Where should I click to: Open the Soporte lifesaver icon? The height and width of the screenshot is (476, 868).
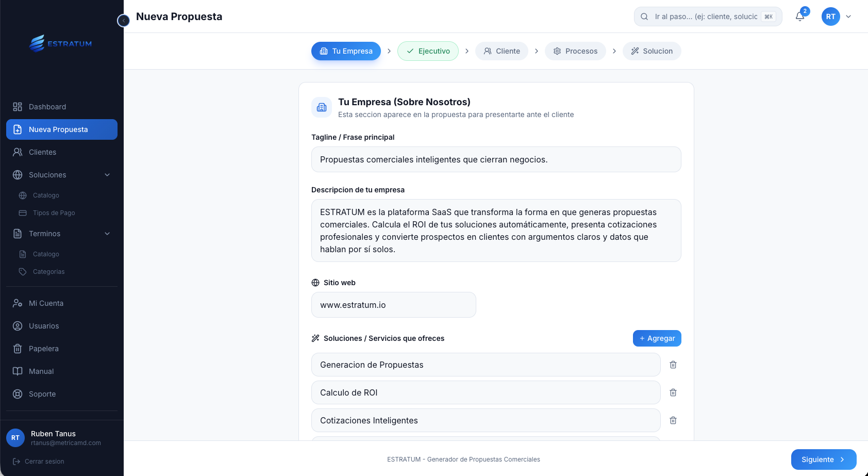[x=17, y=394]
